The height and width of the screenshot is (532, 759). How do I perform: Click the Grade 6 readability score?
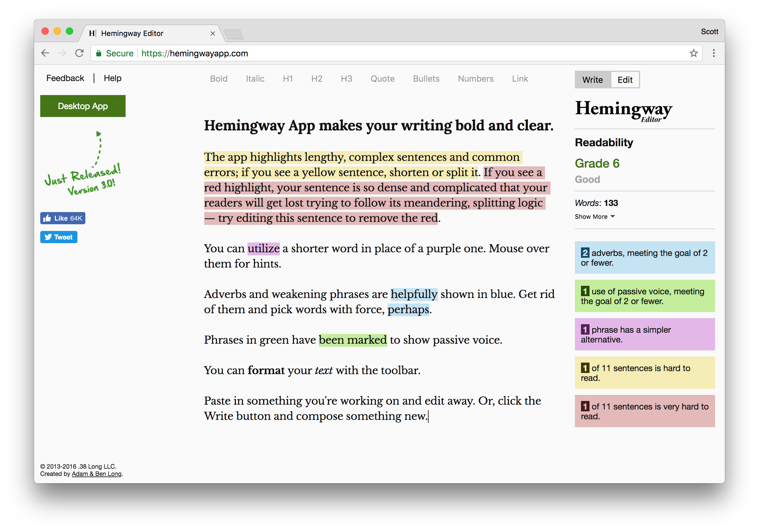pos(597,163)
